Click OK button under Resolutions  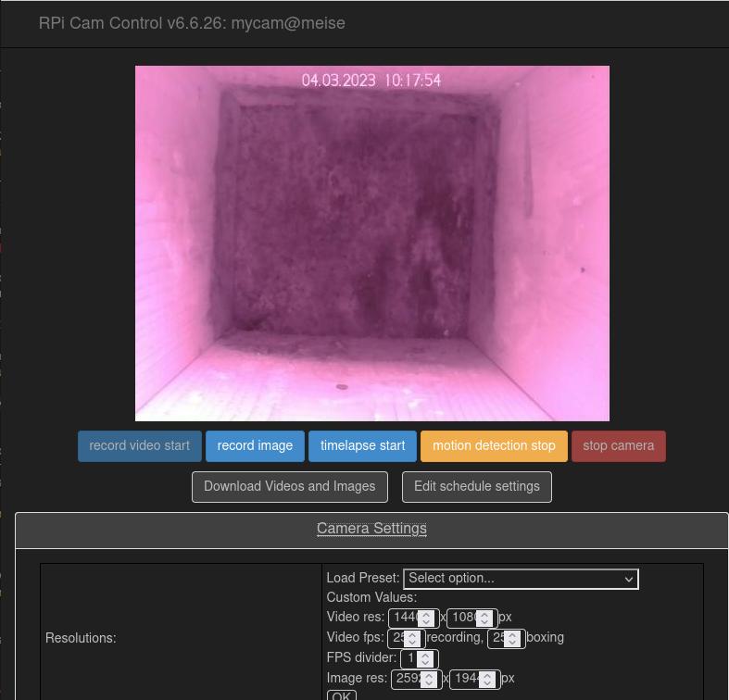pyautogui.click(x=341, y=695)
